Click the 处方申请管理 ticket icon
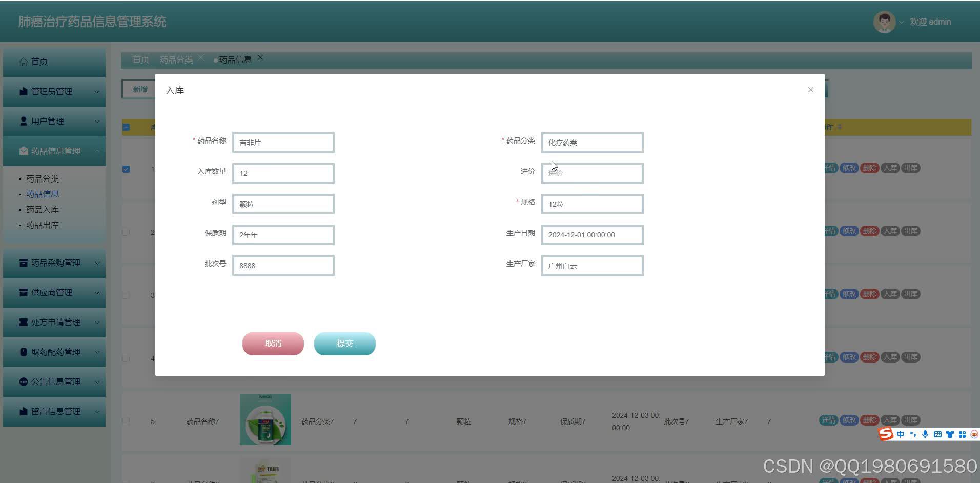 (x=24, y=322)
